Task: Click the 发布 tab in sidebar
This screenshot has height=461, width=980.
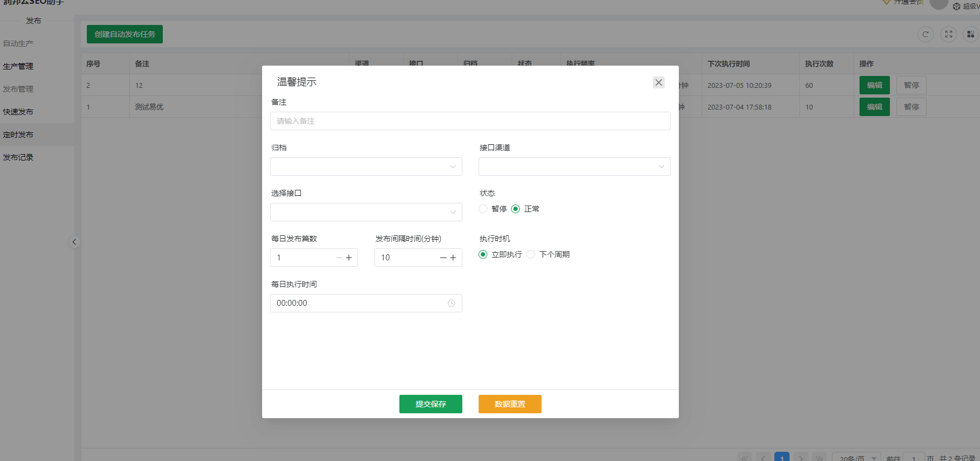Action: (x=34, y=21)
